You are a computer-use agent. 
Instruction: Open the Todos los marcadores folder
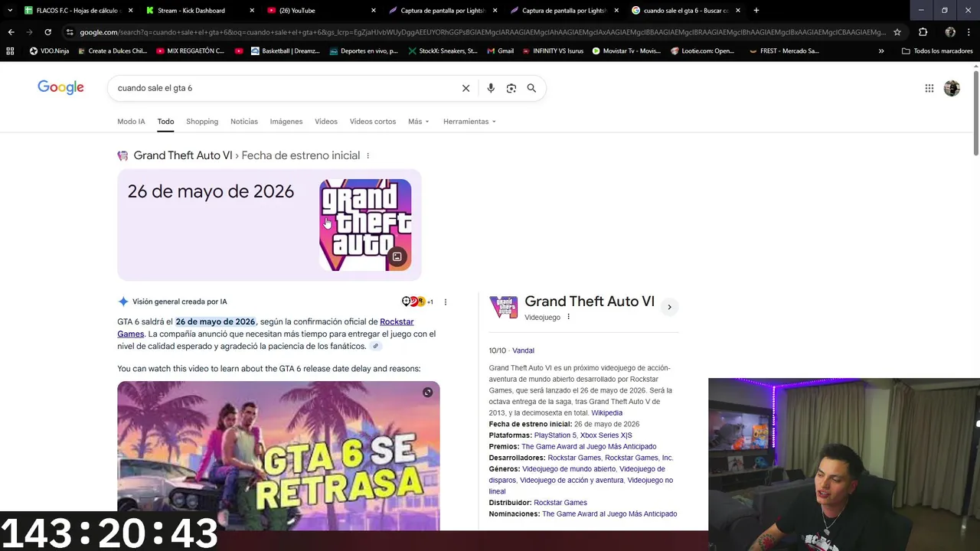(937, 51)
